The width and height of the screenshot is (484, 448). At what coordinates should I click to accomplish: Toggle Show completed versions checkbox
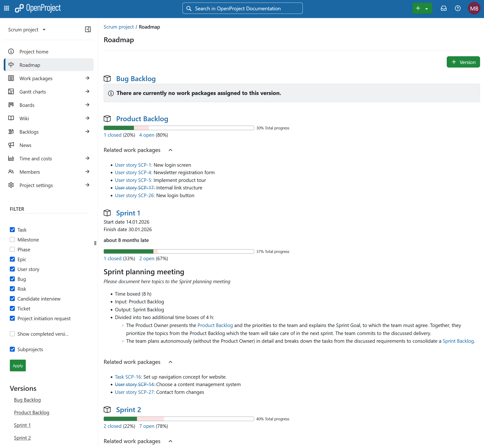(x=12, y=334)
